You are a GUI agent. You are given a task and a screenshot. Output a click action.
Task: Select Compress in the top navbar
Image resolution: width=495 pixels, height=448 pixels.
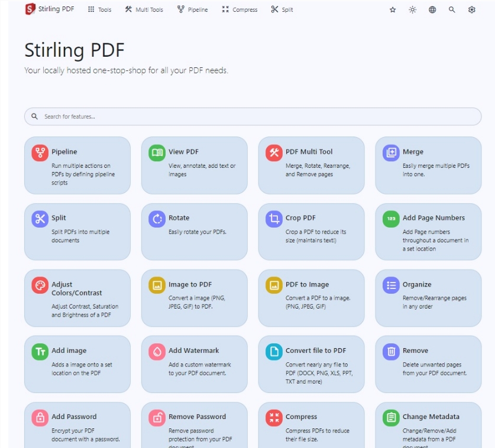tap(240, 10)
